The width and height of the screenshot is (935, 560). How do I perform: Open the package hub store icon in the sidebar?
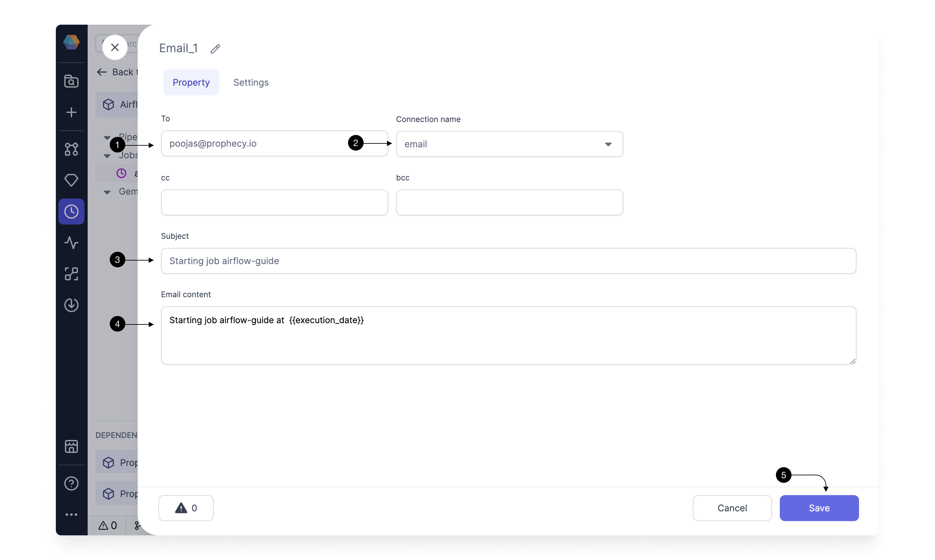pos(71,446)
